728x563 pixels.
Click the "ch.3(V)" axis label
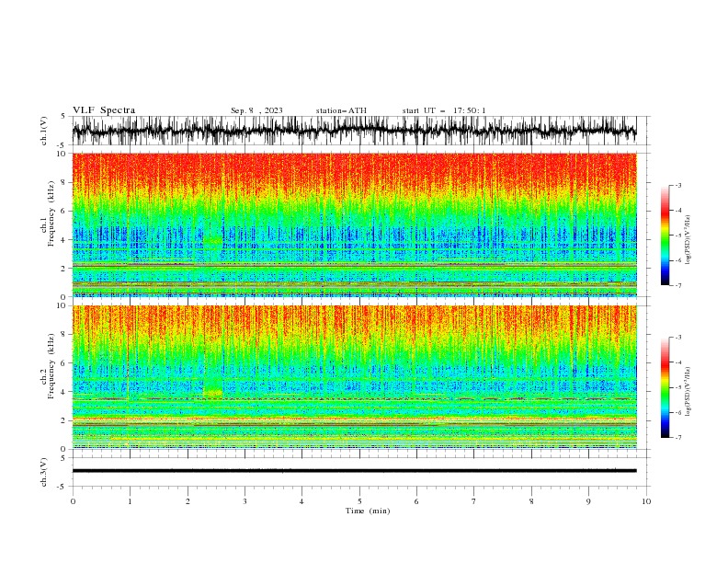(x=44, y=472)
